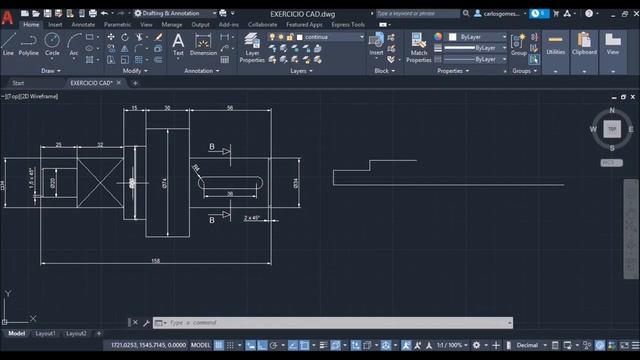Viewport: 640px width, 360px height.
Task: Select the Hatch tool
Action: [89, 60]
